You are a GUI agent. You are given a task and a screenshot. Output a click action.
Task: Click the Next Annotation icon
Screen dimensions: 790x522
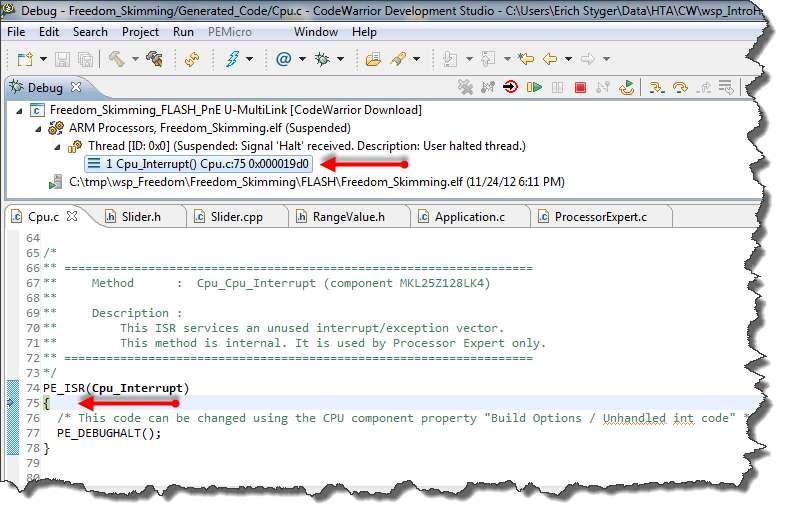click(x=450, y=59)
